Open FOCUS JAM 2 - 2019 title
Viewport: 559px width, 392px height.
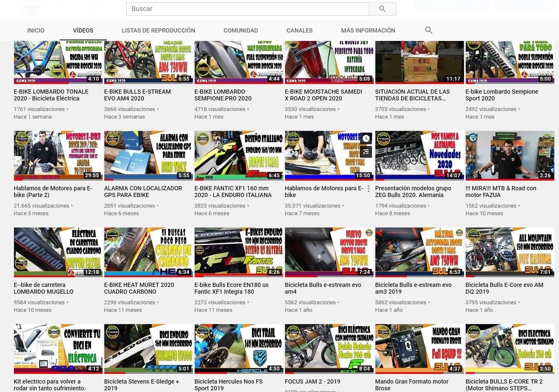click(312, 381)
